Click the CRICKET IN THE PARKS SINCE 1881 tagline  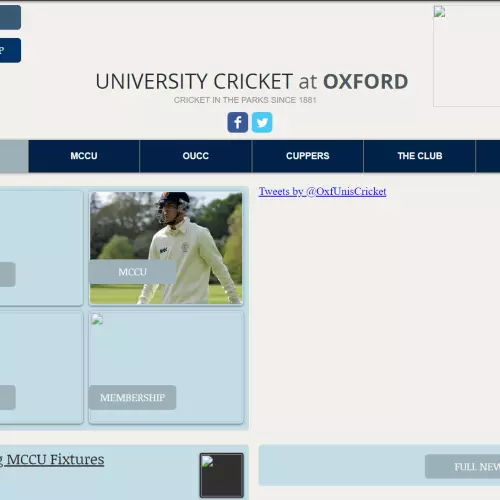[245, 100]
